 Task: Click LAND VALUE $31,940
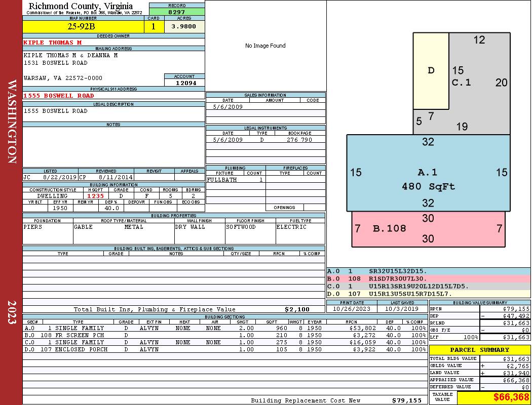[516, 373]
